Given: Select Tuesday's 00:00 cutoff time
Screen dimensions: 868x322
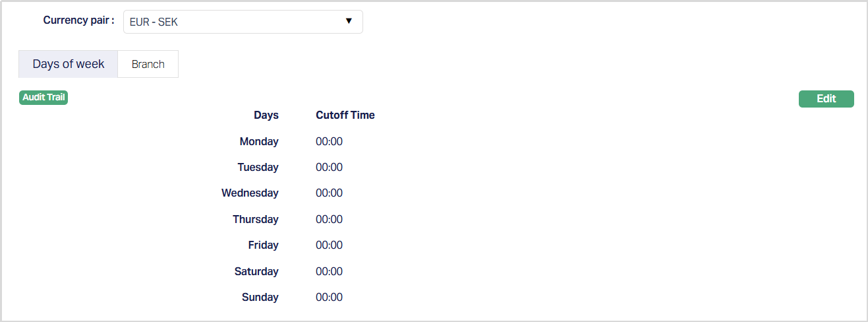Looking at the screenshot, I should tap(329, 167).
